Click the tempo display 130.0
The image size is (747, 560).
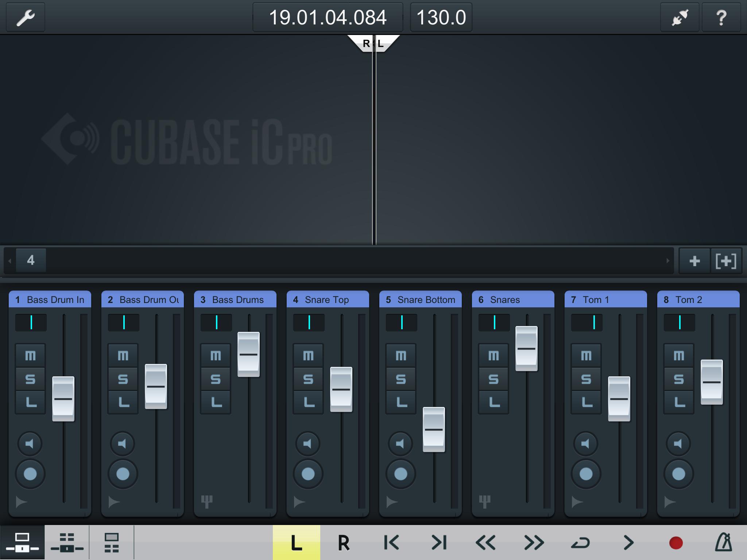click(441, 17)
